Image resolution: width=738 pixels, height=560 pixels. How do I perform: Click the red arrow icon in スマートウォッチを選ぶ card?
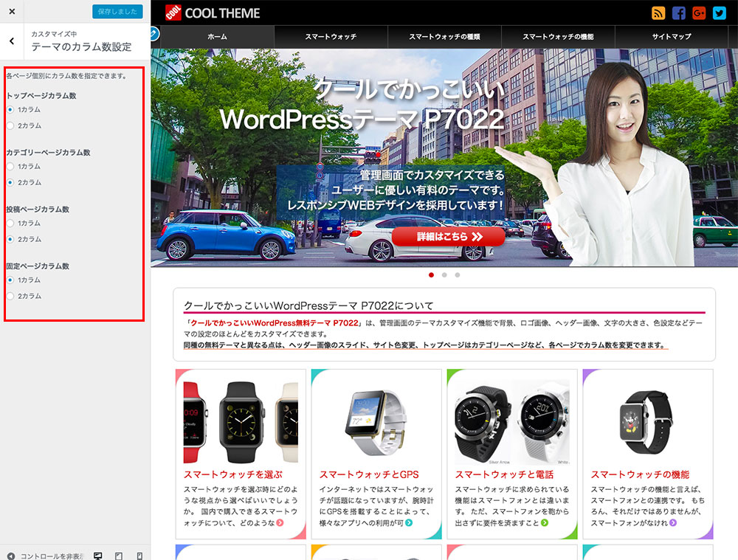click(x=280, y=523)
